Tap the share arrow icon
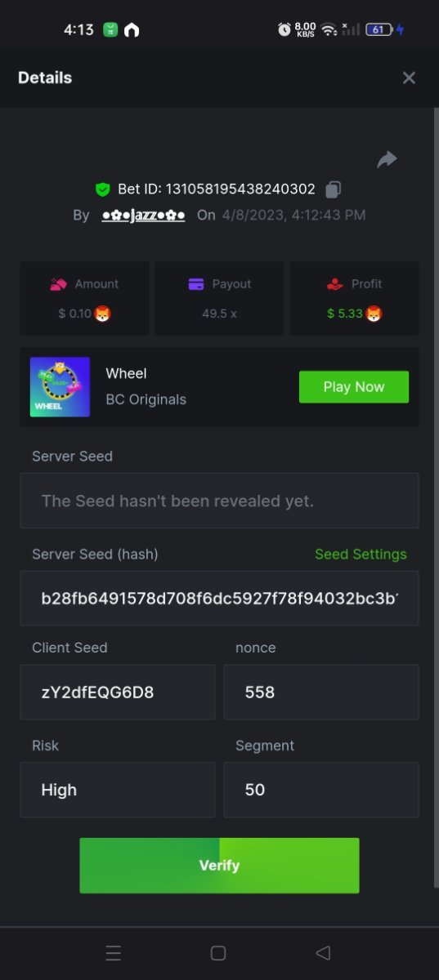This screenshot has height=980, width=439. (x=387, y=159)
